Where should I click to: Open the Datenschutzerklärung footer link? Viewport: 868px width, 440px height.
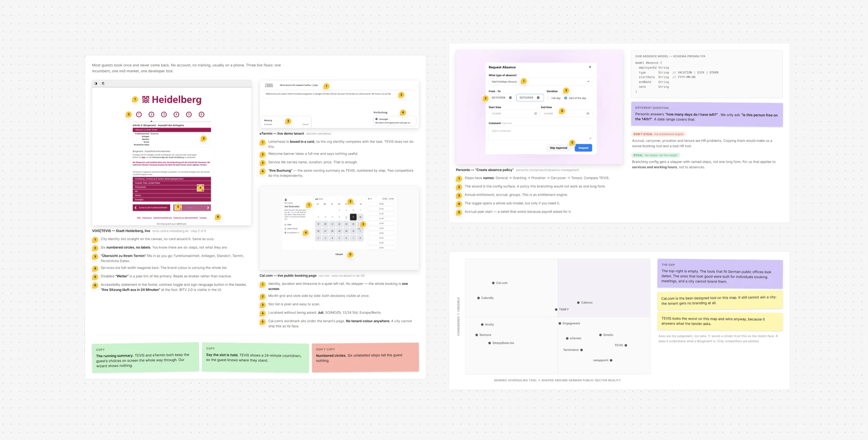click(162, 218)
